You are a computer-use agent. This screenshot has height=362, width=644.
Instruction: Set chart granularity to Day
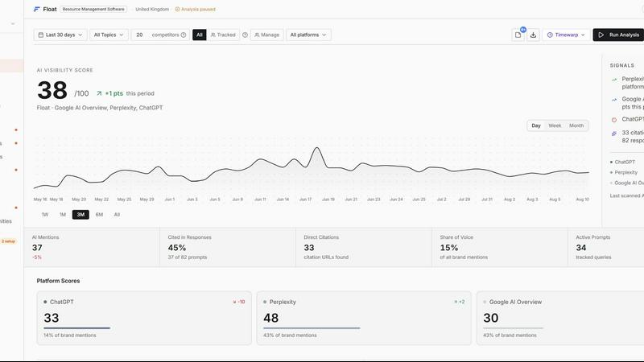(536, 125)
